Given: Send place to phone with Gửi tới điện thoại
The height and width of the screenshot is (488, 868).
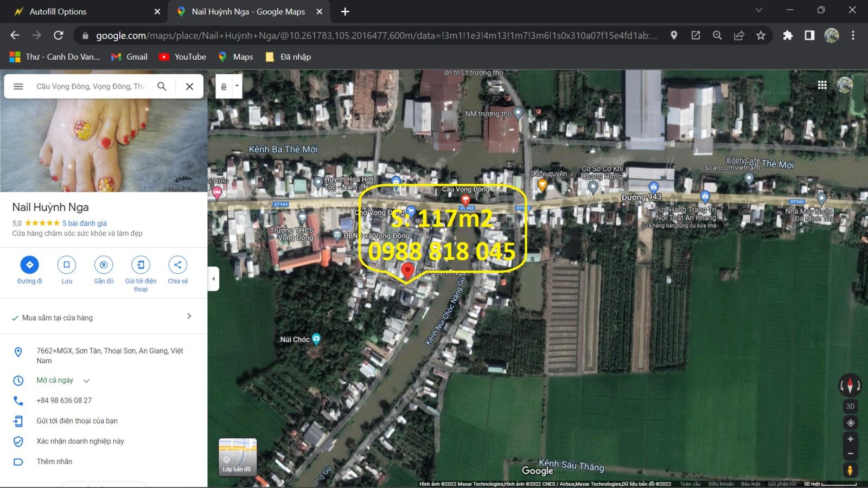Looking at the screenshot, I should 141,274.
